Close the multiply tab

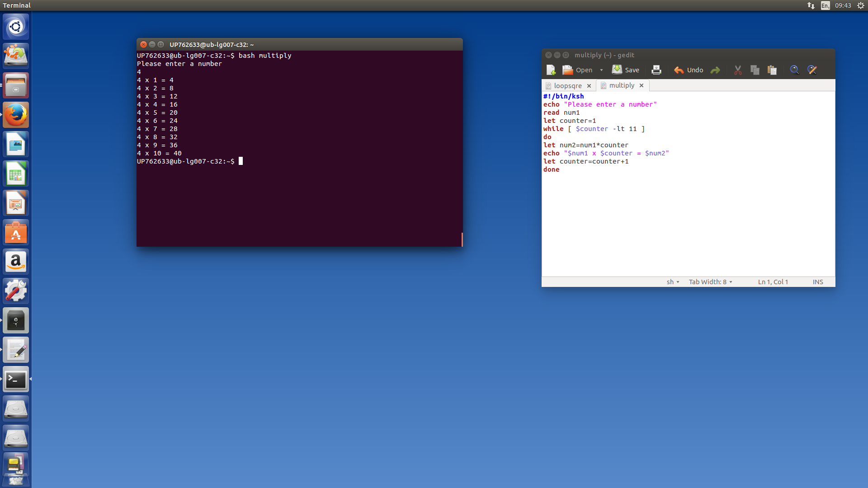(642, 85)
